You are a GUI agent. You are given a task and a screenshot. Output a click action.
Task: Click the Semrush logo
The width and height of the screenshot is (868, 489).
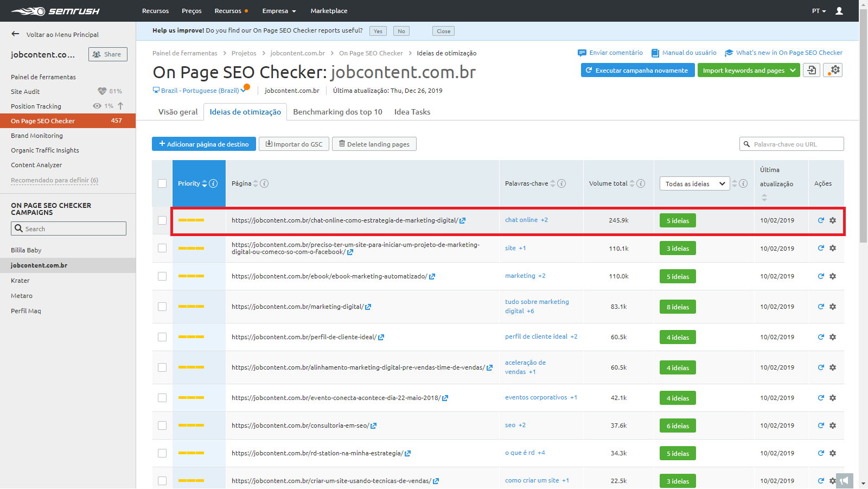[x=55, y=11]
